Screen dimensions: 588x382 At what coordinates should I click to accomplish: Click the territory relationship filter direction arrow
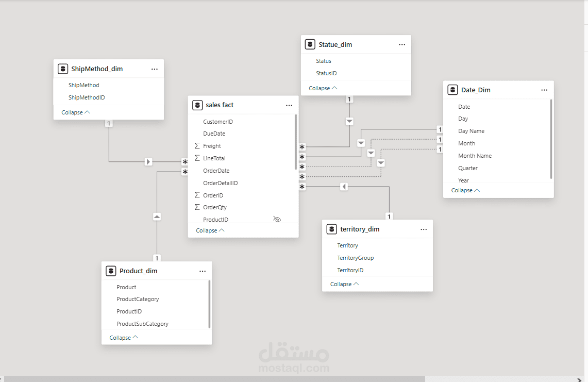pos(344,187)
